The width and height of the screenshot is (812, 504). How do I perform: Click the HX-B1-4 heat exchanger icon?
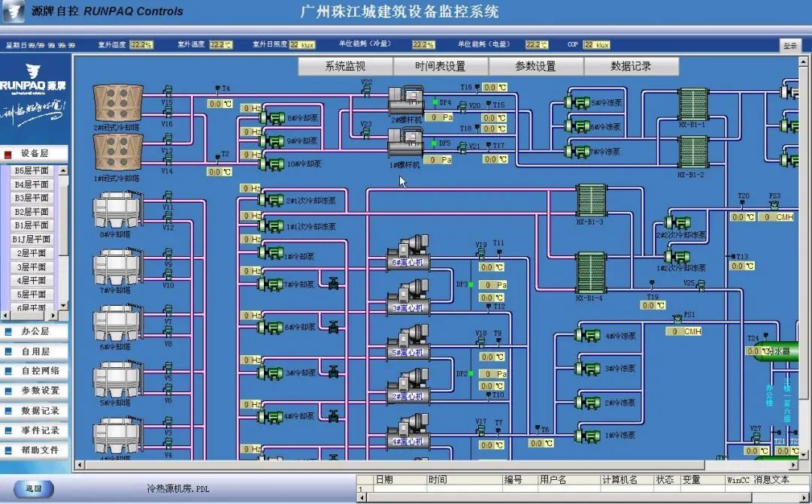590,273
